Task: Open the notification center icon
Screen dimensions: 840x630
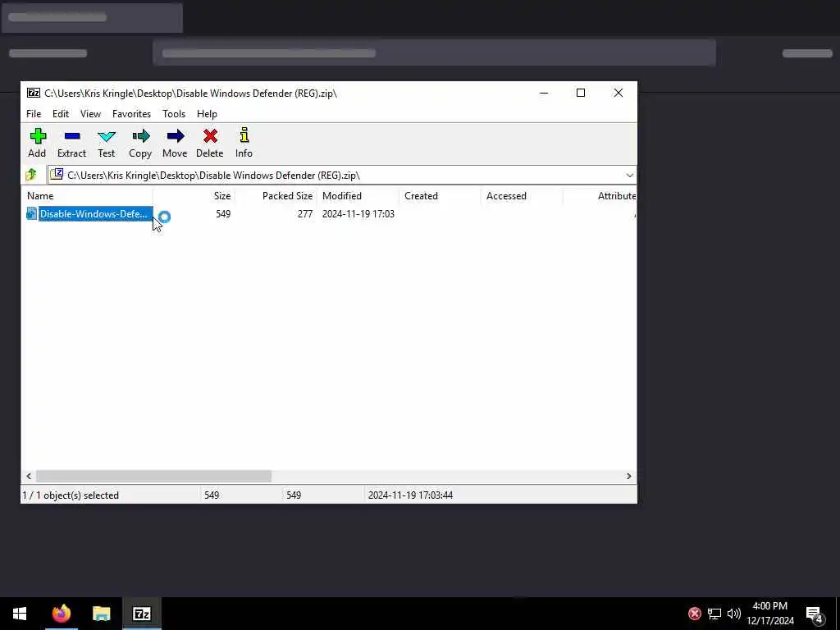Action: (814, 614)
